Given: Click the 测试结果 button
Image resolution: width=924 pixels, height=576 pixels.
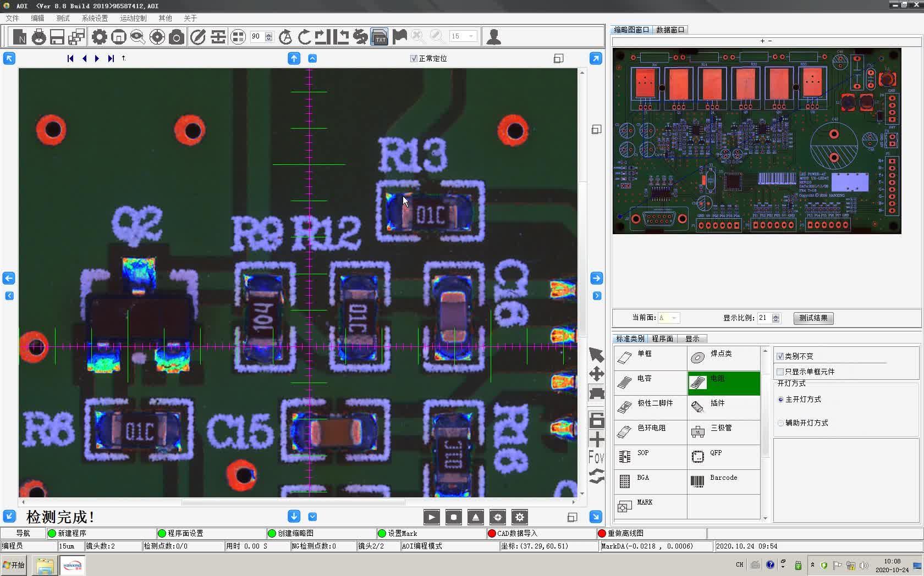Looking at the screenshot, I should 813,318.
